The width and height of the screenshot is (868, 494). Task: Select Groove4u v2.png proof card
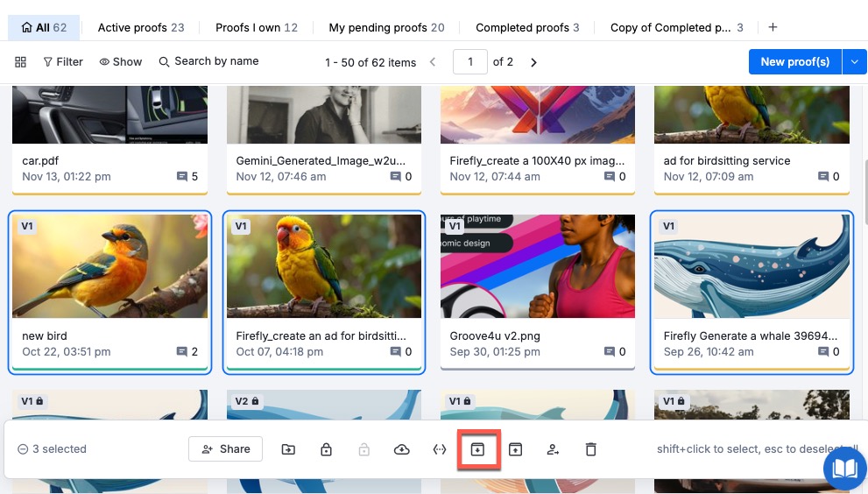point(538,293)
